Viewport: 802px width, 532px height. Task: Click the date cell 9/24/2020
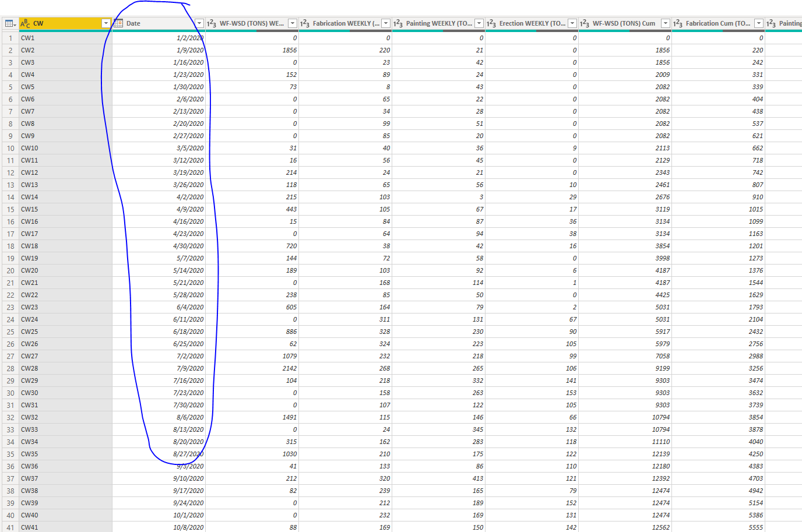pyautogui.click(x=159, y=503)
